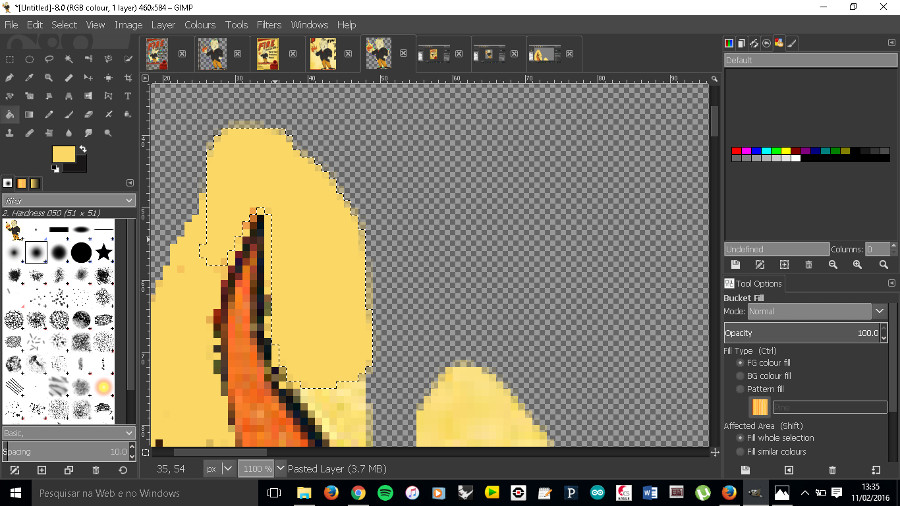Image resolution: width=900 pixels, height=506 pixels.
Task: Click the Opacity spinner arrows
Action: (884, 333)
